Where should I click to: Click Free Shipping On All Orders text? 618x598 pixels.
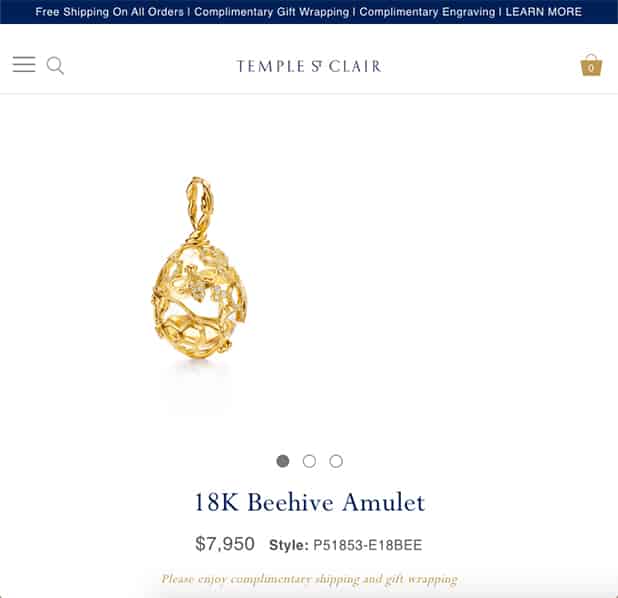pos(110,12)
